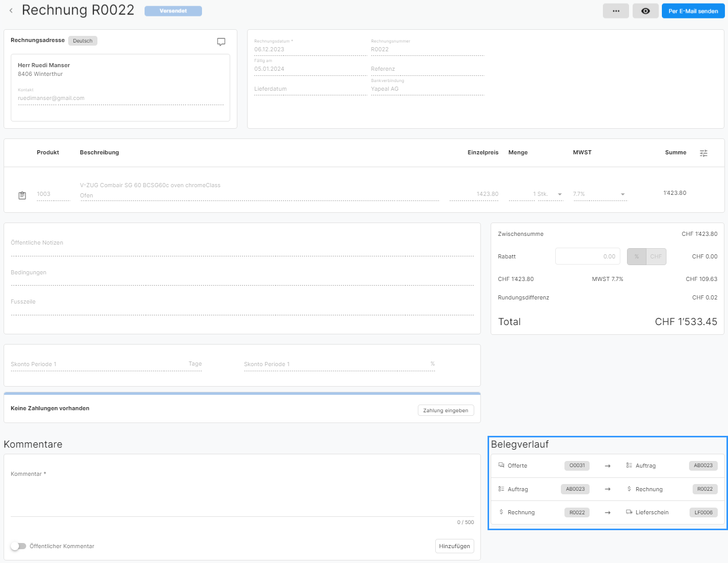The height and width of the screenshot is (563, 728).
Task: Click the back arrow beside Rechnung R0022
Action: [x=11, y=11]
